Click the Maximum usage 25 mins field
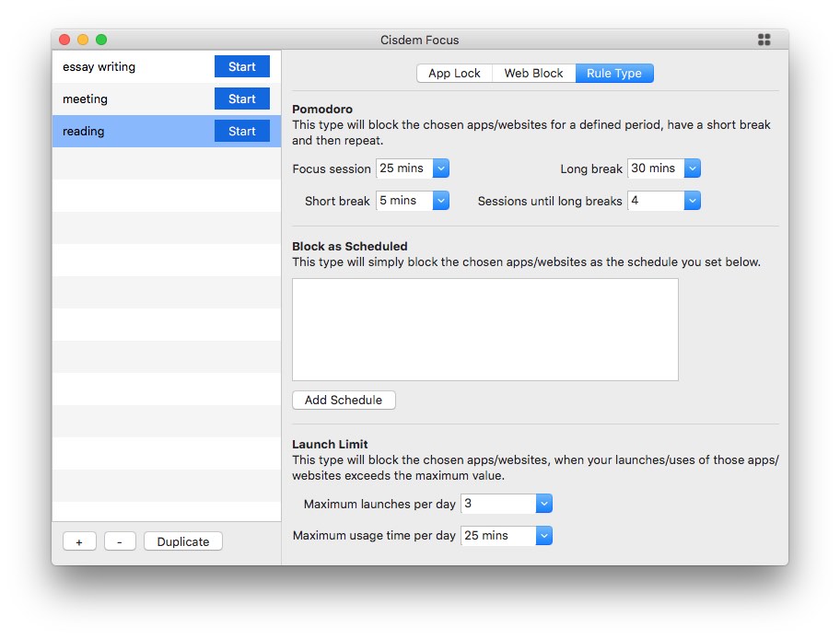Viewport: 840px width, 639px height. click(498, 536)
